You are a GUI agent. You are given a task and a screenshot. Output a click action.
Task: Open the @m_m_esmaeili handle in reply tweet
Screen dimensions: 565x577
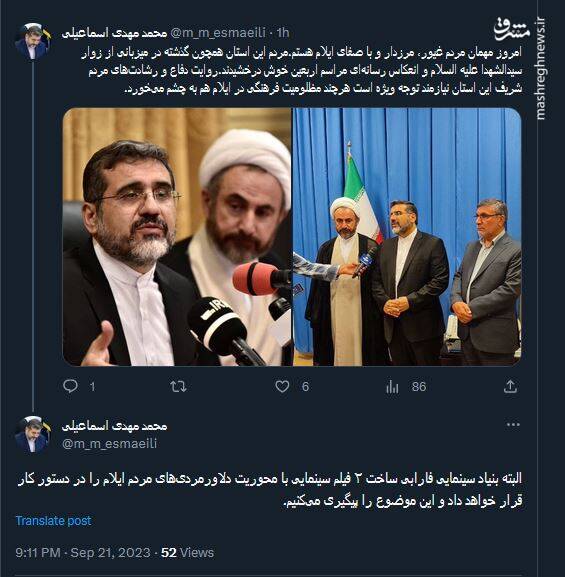pyautogui.click(x=110, y=444)
